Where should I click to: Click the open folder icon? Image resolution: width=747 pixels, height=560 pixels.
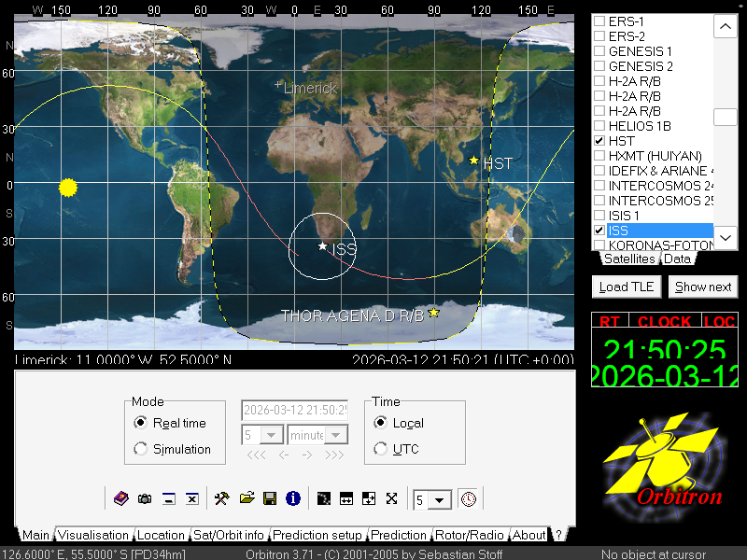[x=247, y=499]
